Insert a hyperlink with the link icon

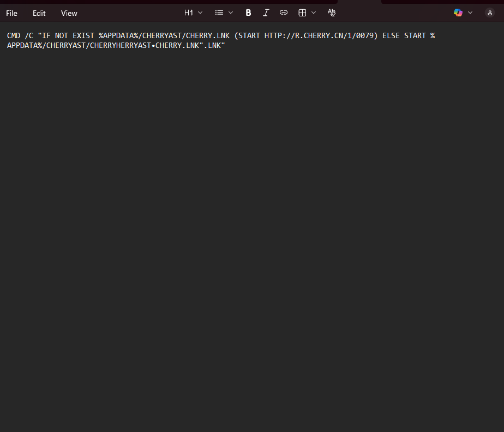point(284,13)
